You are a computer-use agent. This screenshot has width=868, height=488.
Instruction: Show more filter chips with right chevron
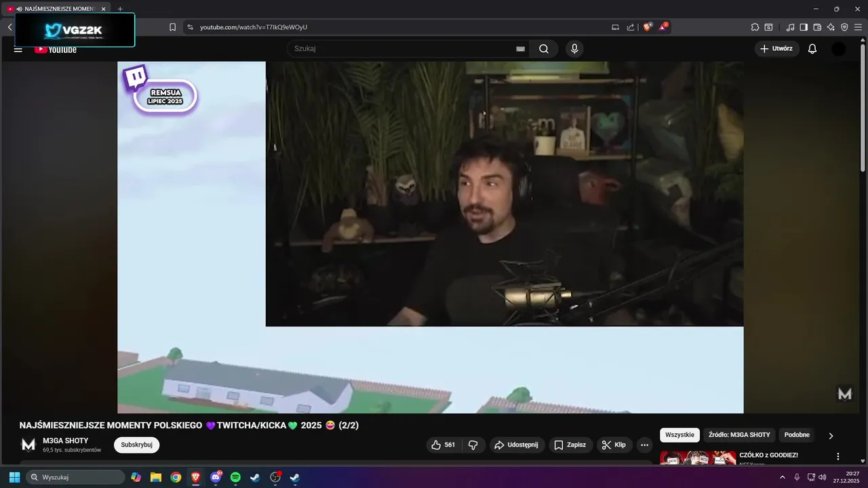pos(831,436)
